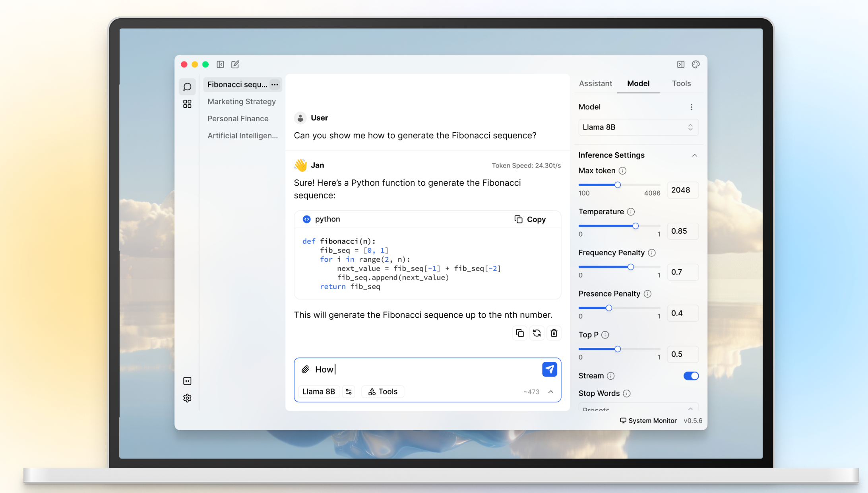Click the send message arrow button
Viewport: 868px width, 493px height.
click(549, 369)
